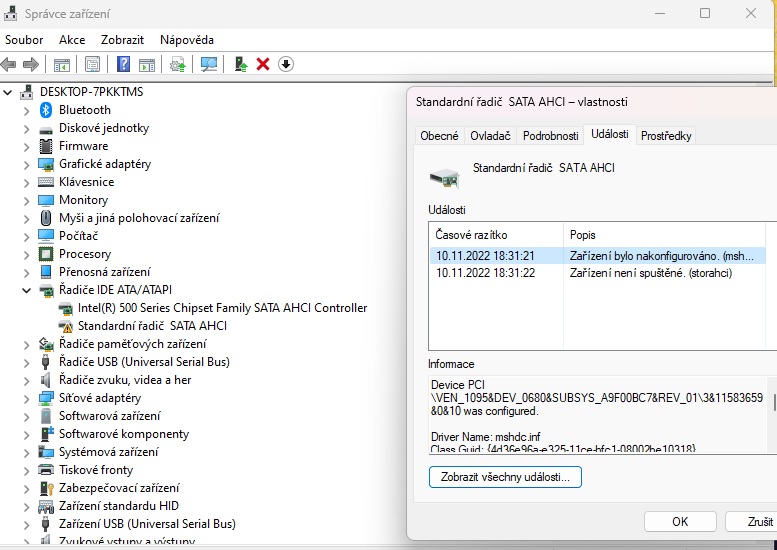Viewport: 777px width, 550px height.
Task: Select Standardní řadič SATA AHCI with warning icon
Action: pos(152,326)
